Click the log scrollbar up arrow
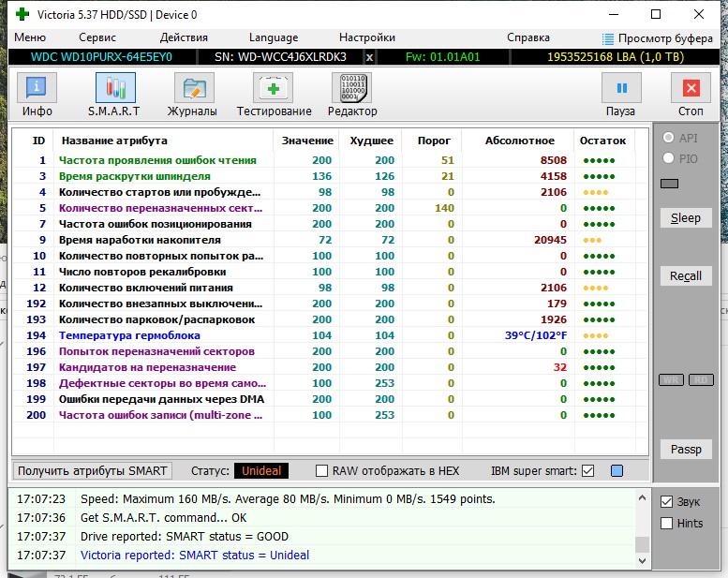Viewport: 728px width, 578px height. 642,497
